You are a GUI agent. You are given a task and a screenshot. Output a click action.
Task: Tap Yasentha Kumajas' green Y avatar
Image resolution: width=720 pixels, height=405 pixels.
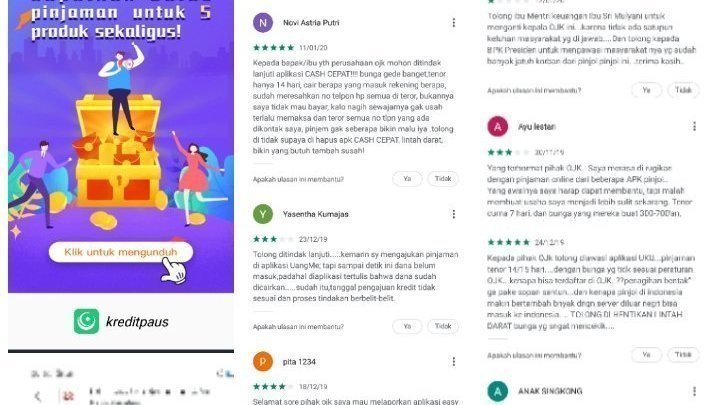(x=263, y=214)
